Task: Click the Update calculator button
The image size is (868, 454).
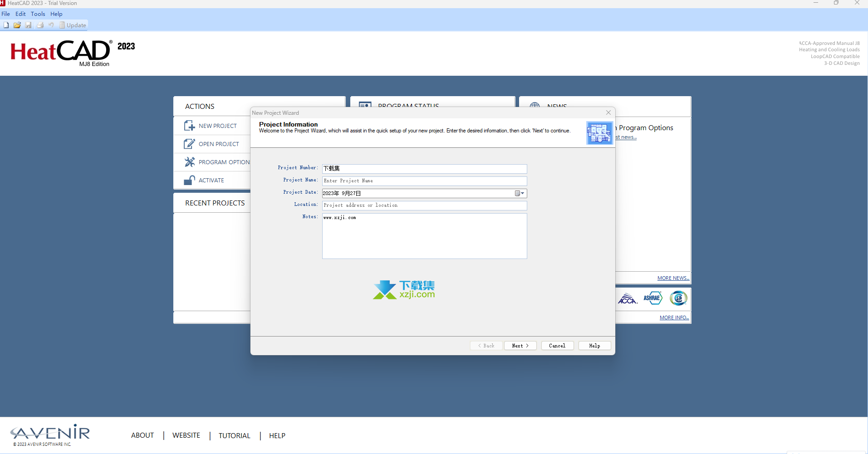Action: (x=73, y=25)
